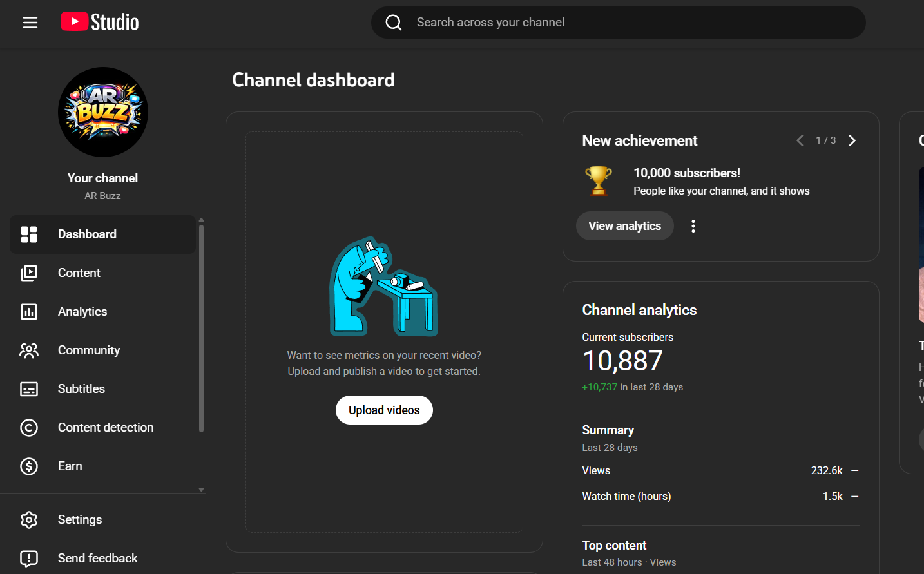
Task: Click the Subtitles icon in the sidebar
Action: 29,389
